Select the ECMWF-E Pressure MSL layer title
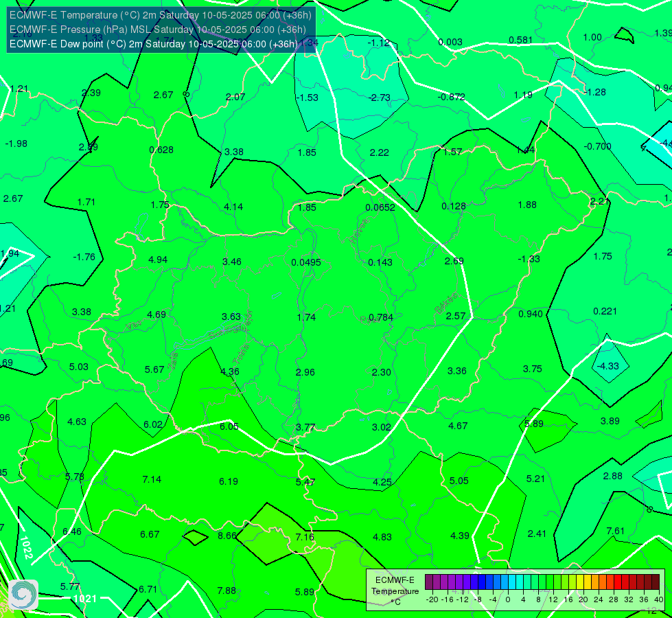Screen dimensions: 672x618 click(158, 30)
